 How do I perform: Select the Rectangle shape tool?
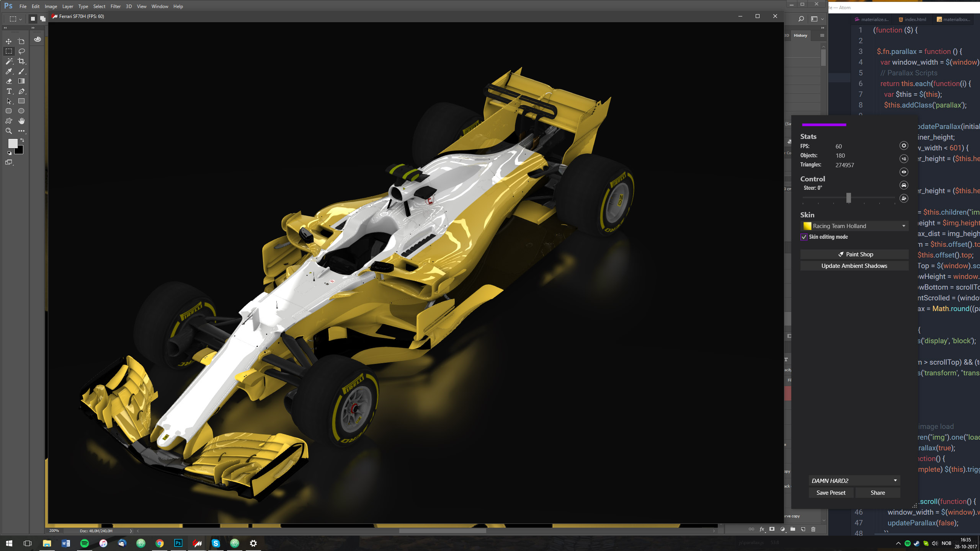pos(21,101)
